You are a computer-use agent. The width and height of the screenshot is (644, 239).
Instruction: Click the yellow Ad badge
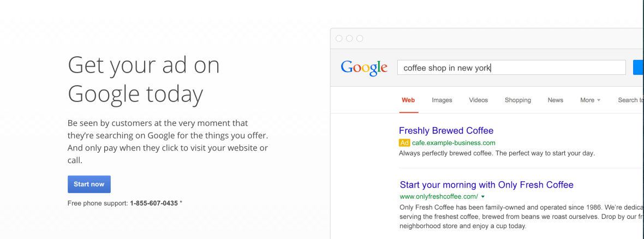(x=404, y=143)
